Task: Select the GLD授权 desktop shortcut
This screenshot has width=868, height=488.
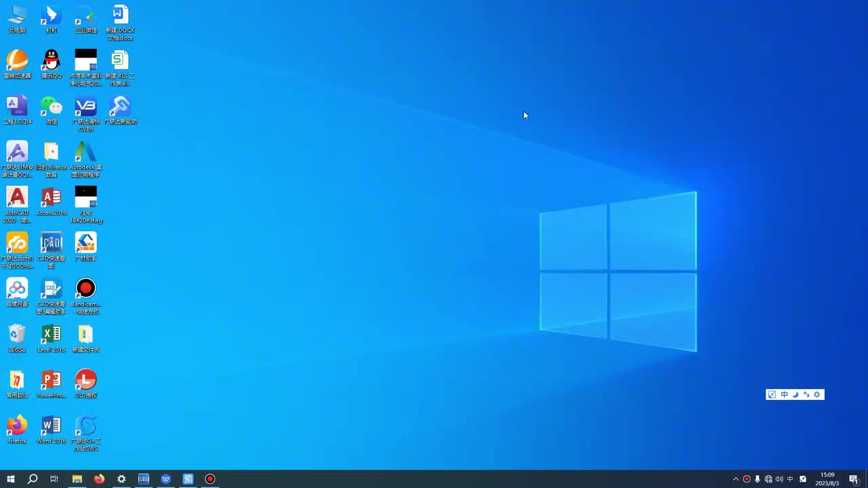Action: 86,384
